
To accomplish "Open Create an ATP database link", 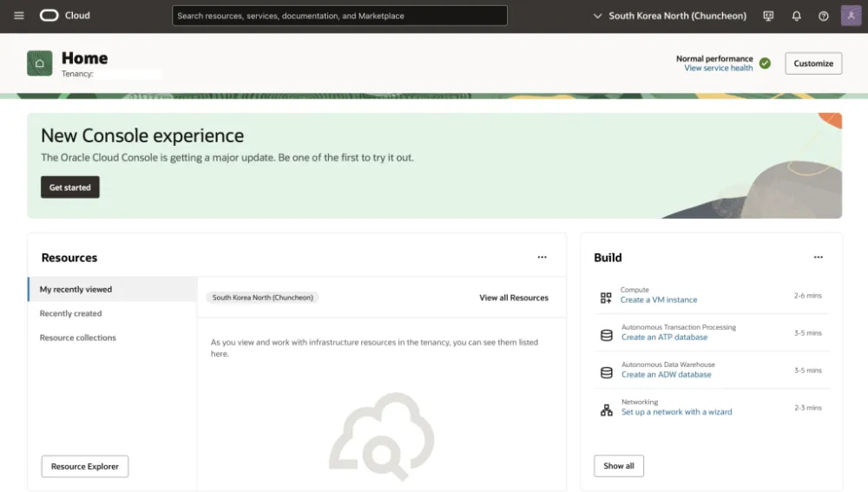I will click(664, 337).
